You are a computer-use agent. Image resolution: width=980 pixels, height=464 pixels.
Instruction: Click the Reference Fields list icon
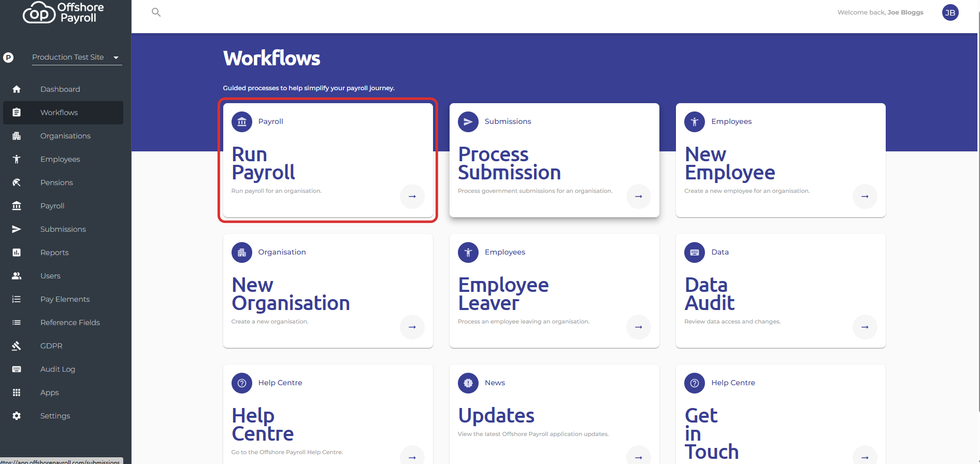pyautogui.click(x=17, y=322)
